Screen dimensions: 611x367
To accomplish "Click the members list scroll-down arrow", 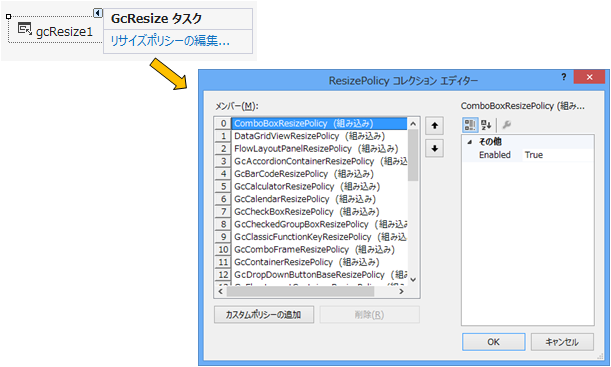I will click(413, 279).
